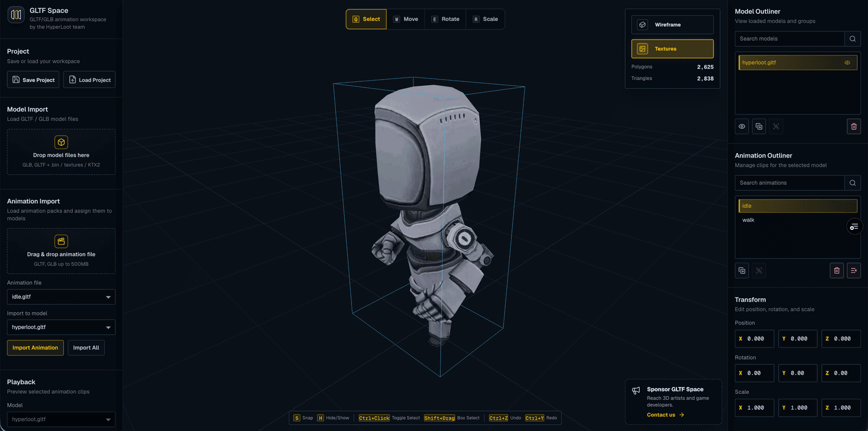Screen dimensions: 868x431
Task: Click the Save Project button
Action: (33, 80)
